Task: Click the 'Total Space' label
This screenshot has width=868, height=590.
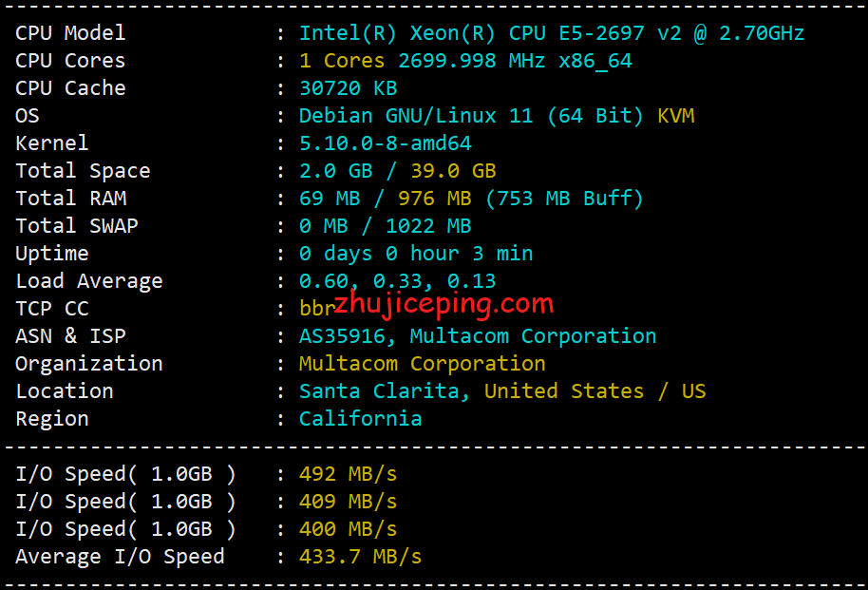Action: pyautogui.click(x=83, y=171)
